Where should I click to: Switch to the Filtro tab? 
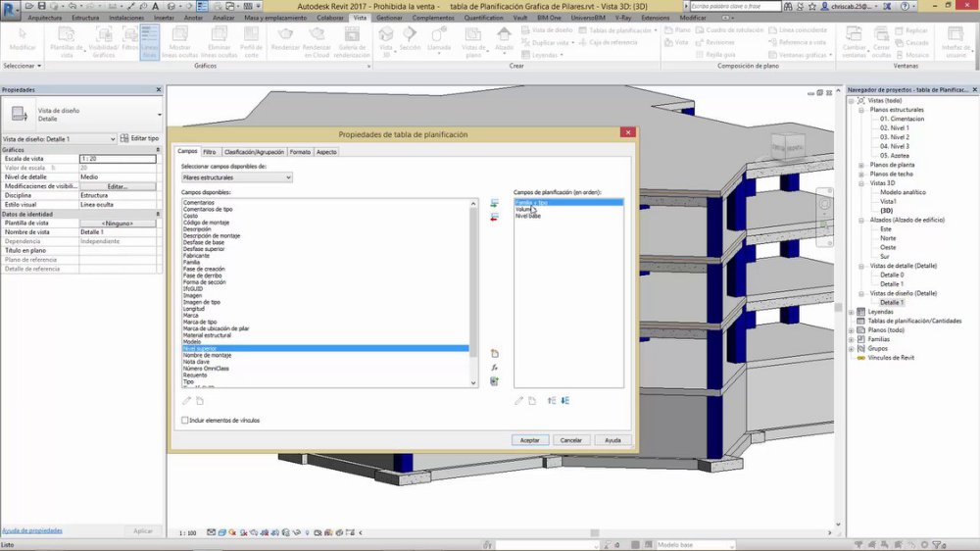[210, 152]
